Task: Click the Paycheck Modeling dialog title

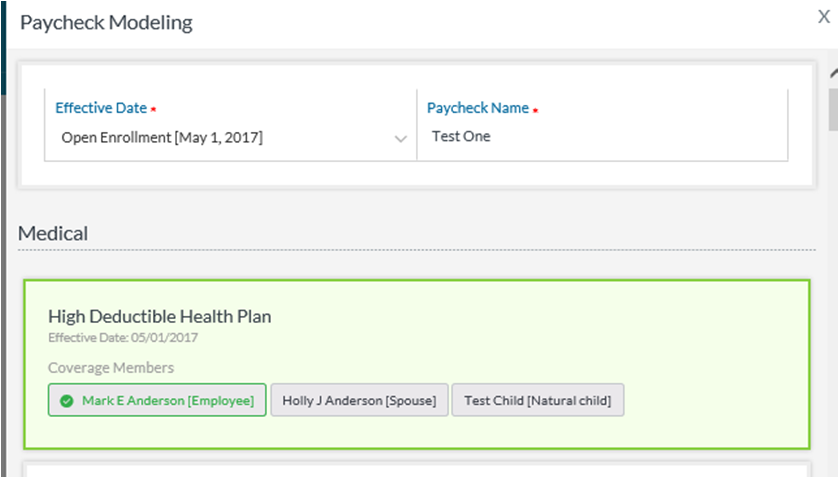Action: click(x=106, y=22)
